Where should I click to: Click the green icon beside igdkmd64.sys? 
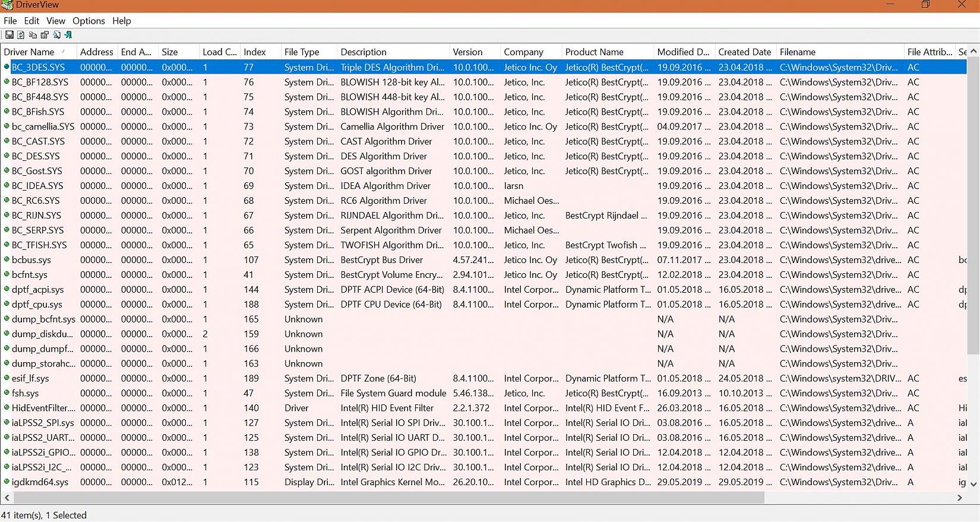coord(7,482)
